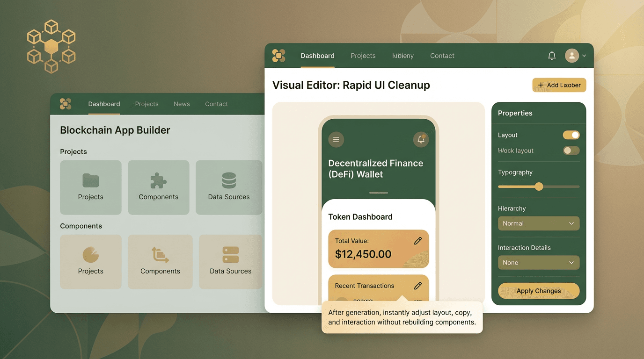Click the user avatar in Visual Editor header

pyautogui.click(x=572, y=56)
